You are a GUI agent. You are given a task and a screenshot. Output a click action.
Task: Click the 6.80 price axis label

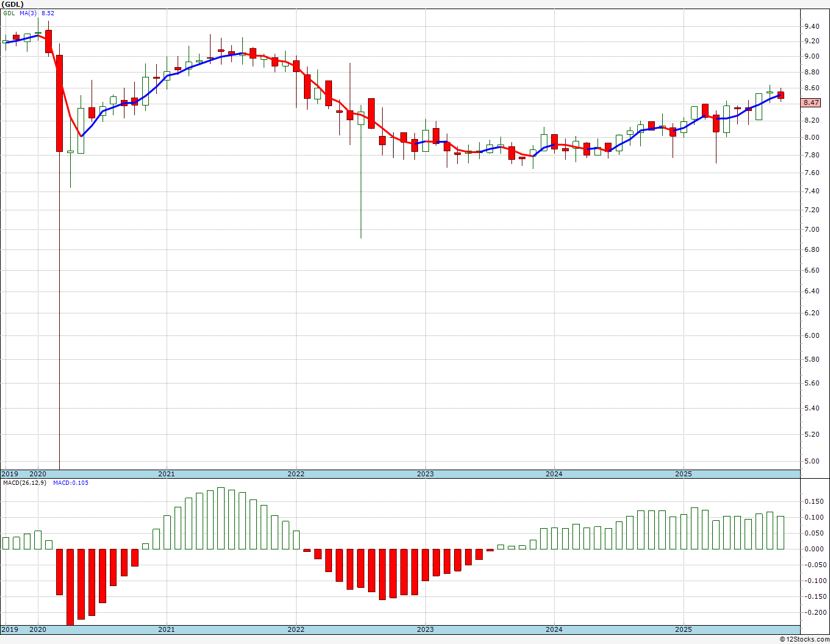[812, 249]
